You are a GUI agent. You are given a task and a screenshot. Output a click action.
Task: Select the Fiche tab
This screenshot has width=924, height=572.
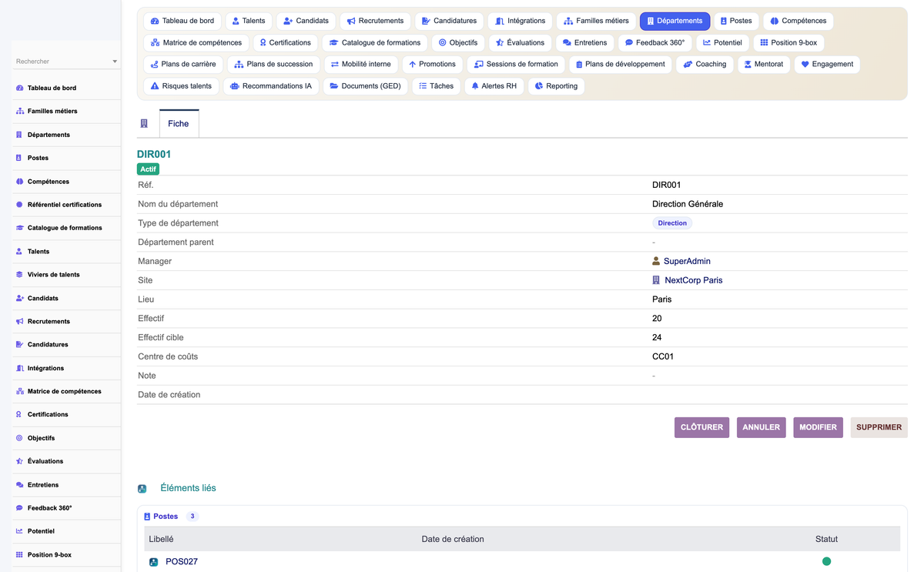pyautogui.click(x=179, y=123)
